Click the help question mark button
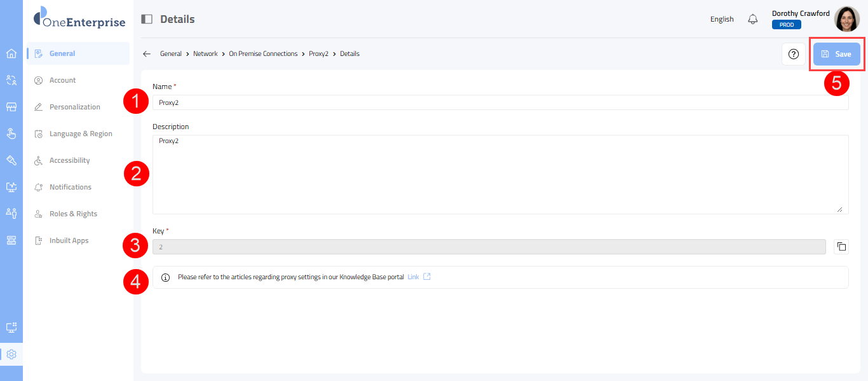The width and height of the screenshot is (868, 381). [793, 54]
